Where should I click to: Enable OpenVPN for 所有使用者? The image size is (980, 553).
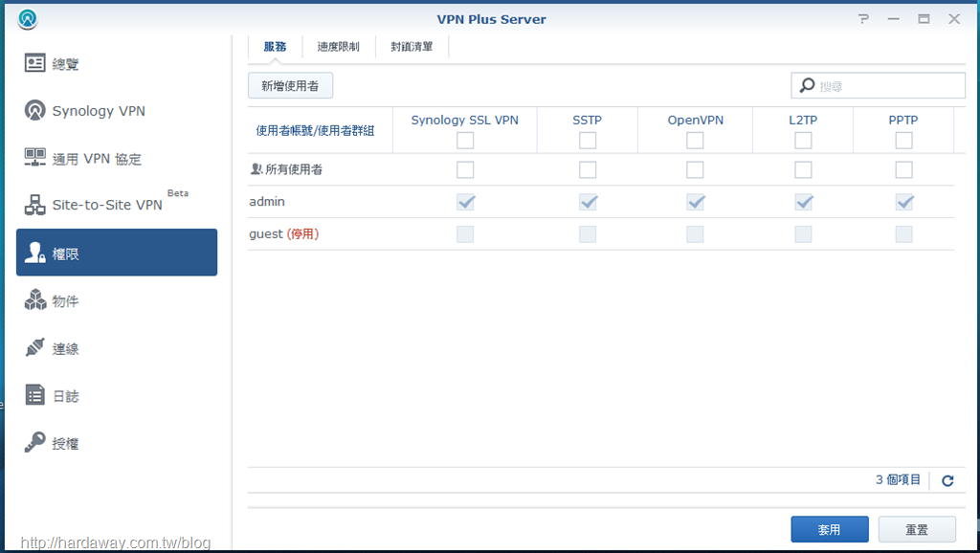(x=695, y=169)
